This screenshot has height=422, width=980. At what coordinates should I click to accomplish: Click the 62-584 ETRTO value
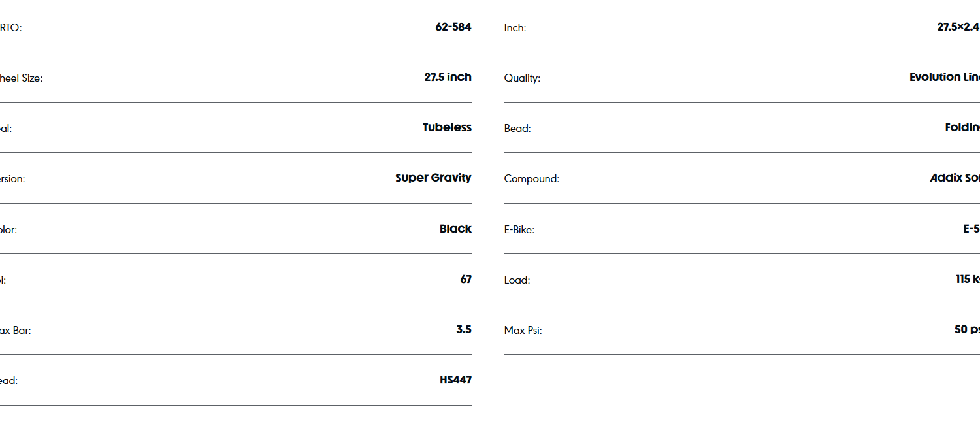[453, 27]
